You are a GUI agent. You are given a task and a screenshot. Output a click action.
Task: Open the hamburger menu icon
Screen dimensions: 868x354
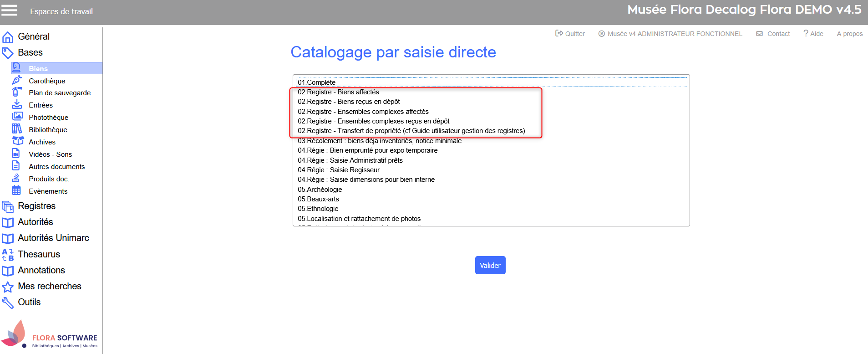(9, 10)
